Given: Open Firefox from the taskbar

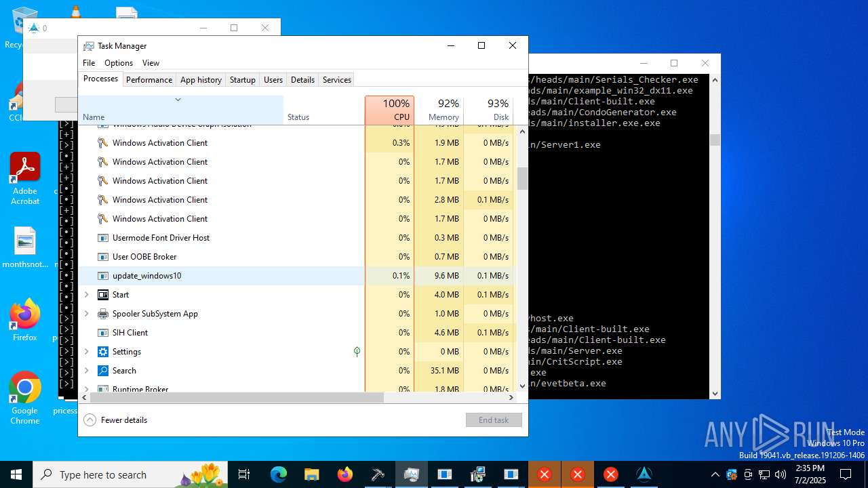Looking at the screenshot, I should 345,474.
